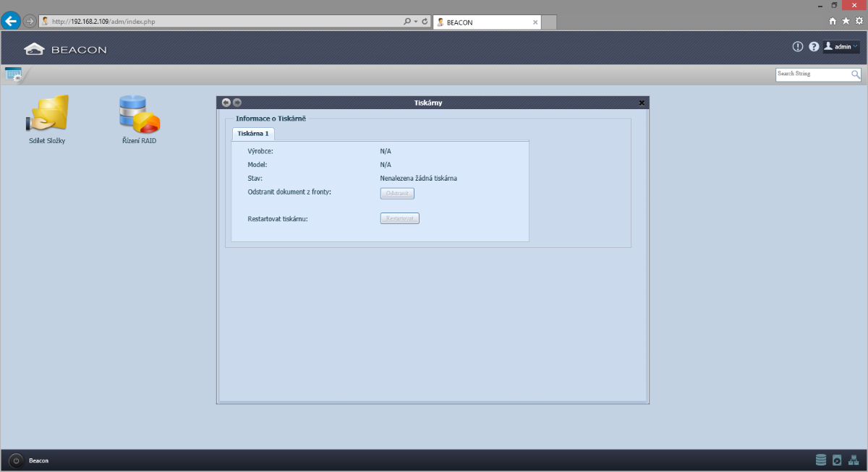
Task: Click the backup status icon in bottom bar
Action: click(x=837, y=460)
